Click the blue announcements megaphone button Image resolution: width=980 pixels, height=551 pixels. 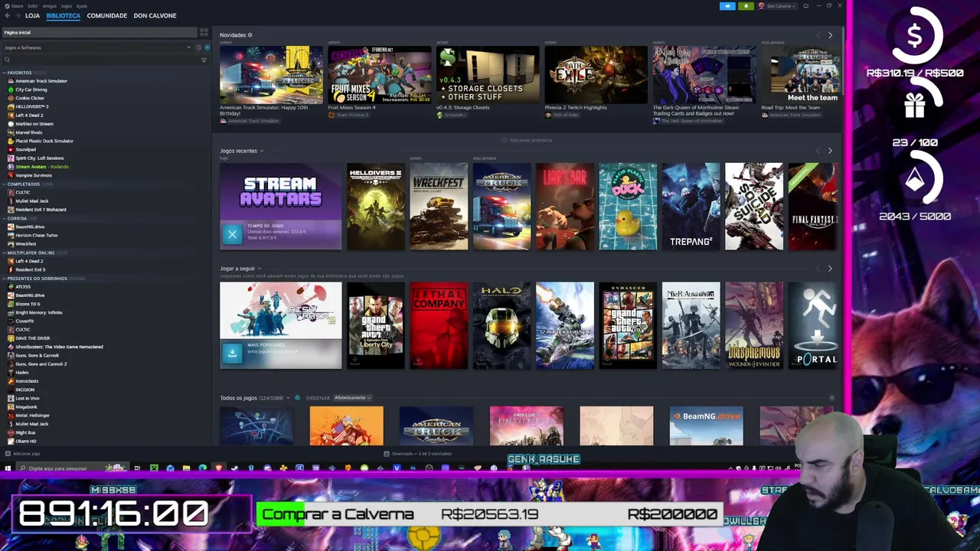click(x=727, y=6)
